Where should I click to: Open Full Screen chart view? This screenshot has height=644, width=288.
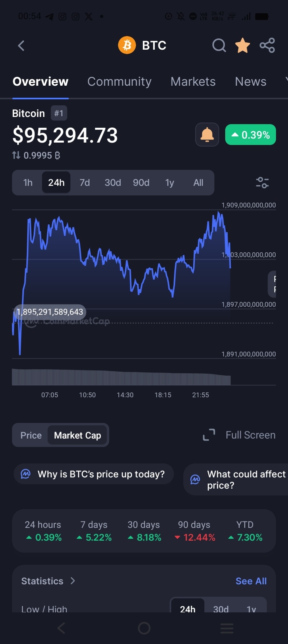click(x=239, y=435)
